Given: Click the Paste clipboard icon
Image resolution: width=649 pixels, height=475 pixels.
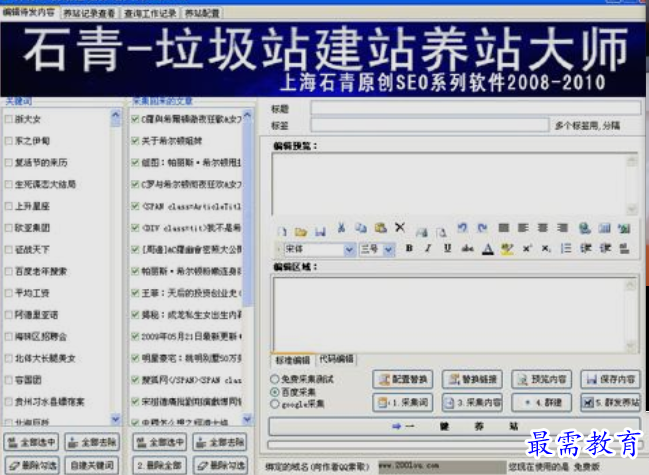Looking at the screenshot, I should click(x=380, y=228).
